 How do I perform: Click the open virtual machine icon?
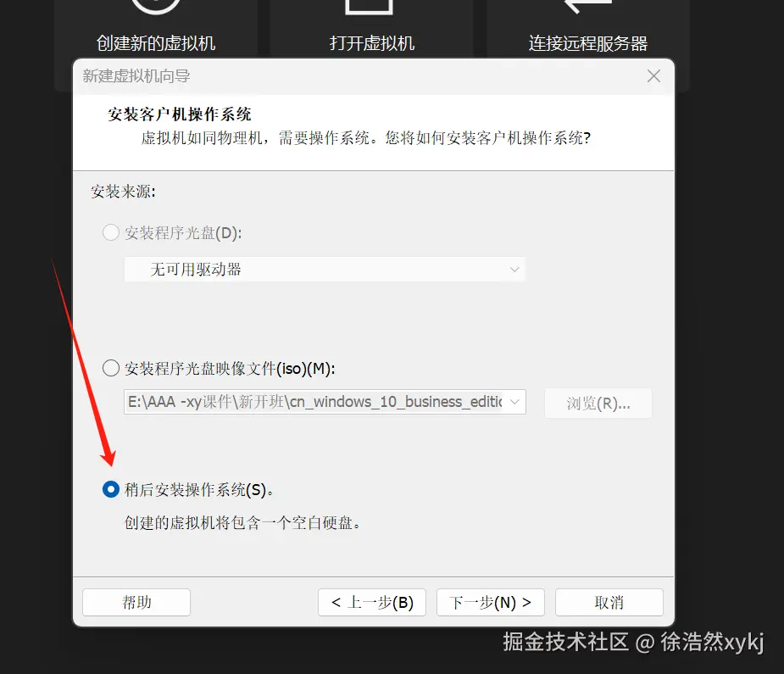[x=370, y=7]
